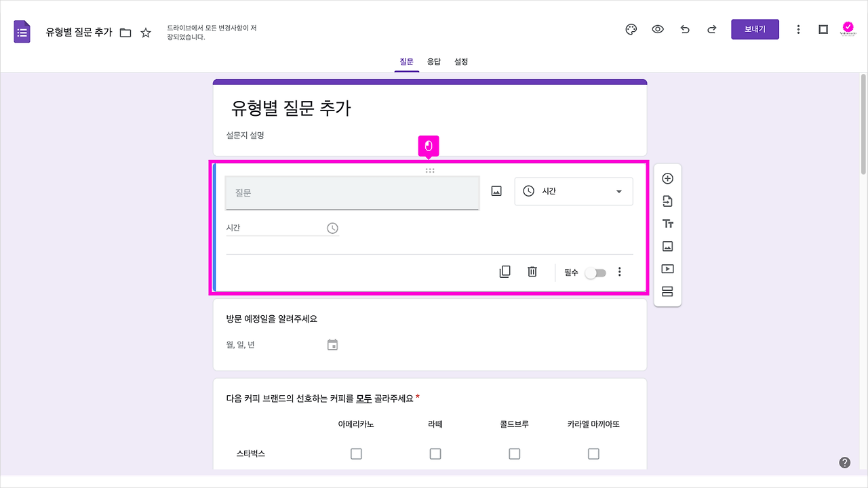Open the theme customization palette
This screenshot has width=868, height=488.
coord(631,29)
